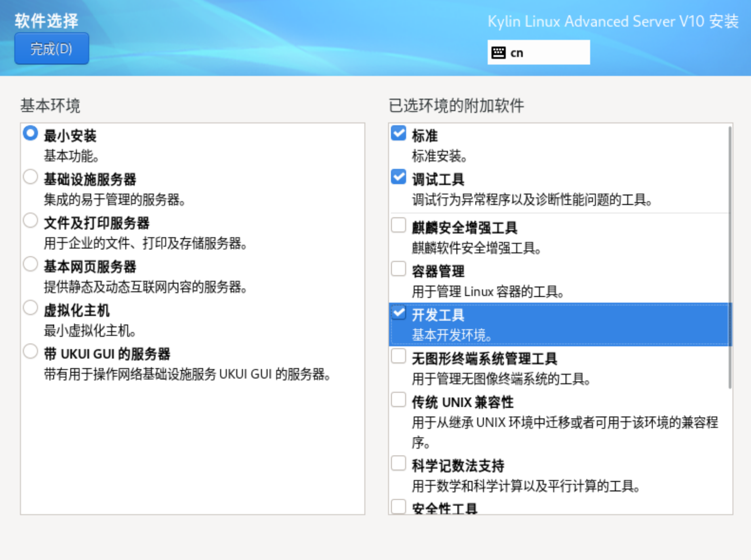Click the 集成的易于管理的服务器。 description
751x560 pixels.
tap(114, 200)
